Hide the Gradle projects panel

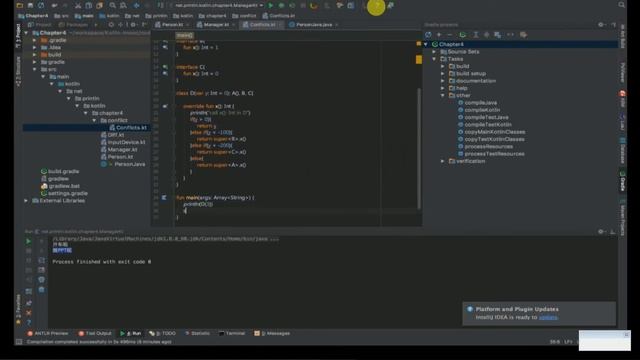point(613,25)
